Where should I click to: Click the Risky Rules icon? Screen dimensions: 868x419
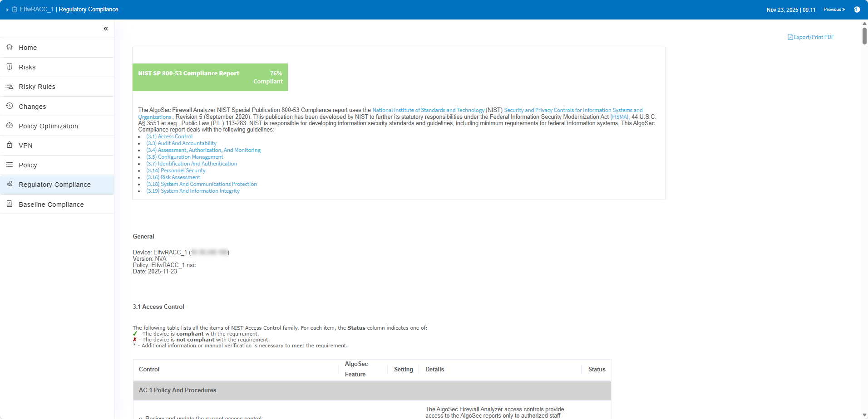10,86
